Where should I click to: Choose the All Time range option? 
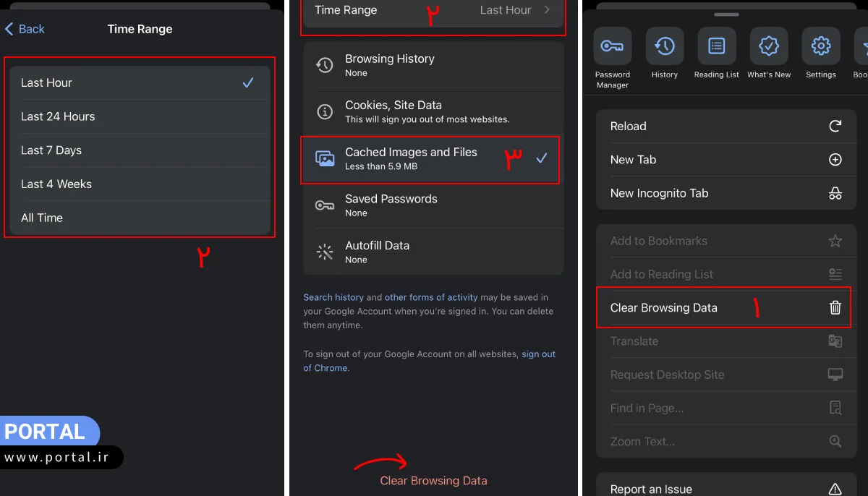(x=139, y=218)
